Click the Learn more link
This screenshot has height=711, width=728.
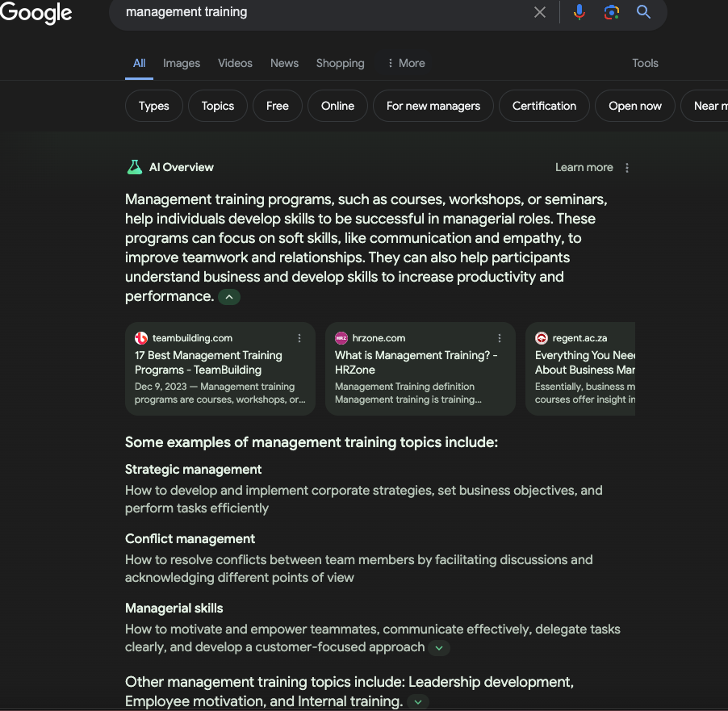coord(584,167)
